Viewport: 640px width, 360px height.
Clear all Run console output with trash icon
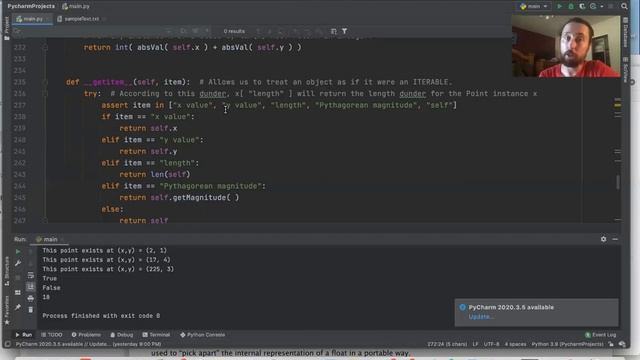(31, 310)
